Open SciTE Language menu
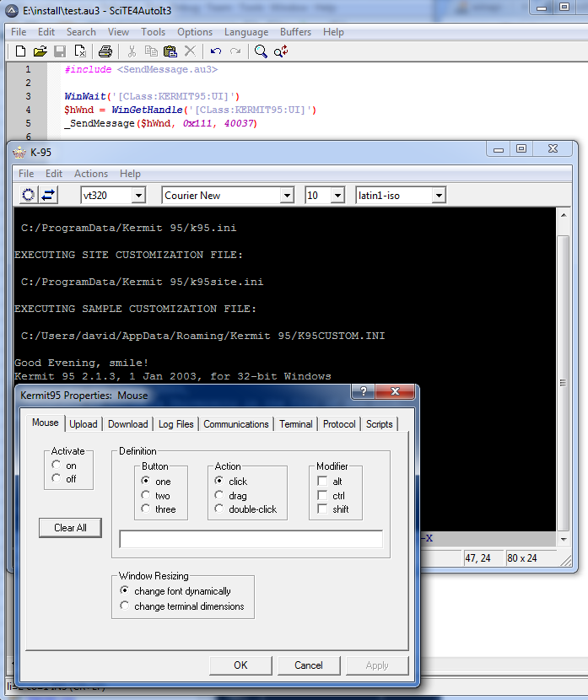This screenshot has width=588, height=700. click(246, 32)
